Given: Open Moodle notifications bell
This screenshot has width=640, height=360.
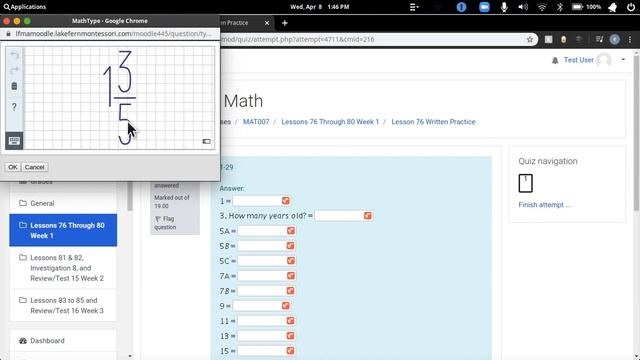Looking at the screenshot, I should coord(555,60).
